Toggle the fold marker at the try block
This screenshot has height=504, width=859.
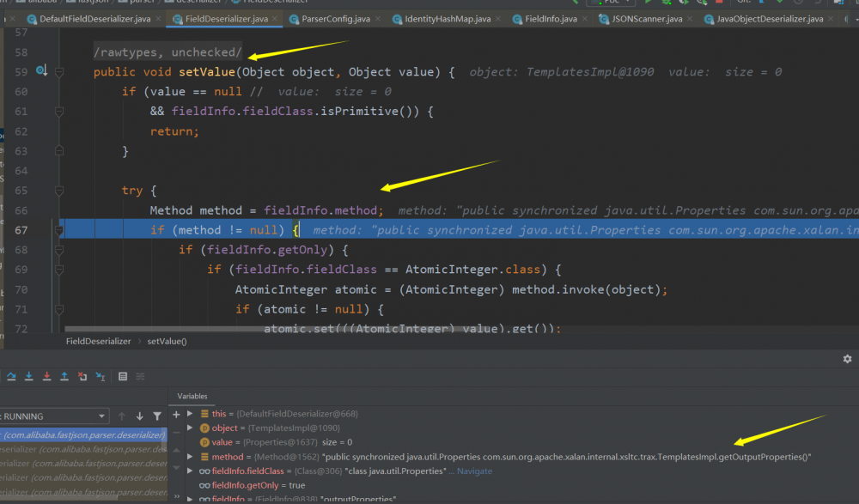coord(59,190)
